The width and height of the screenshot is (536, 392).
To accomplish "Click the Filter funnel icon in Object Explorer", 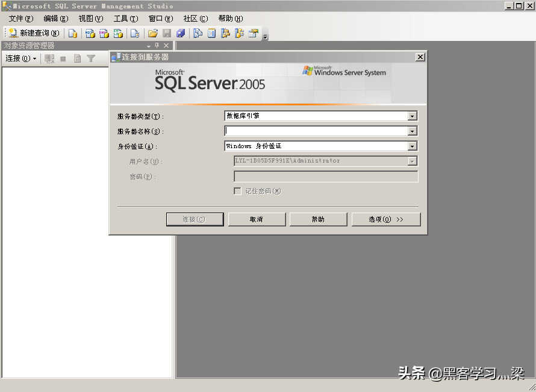I will coord(91,59).
